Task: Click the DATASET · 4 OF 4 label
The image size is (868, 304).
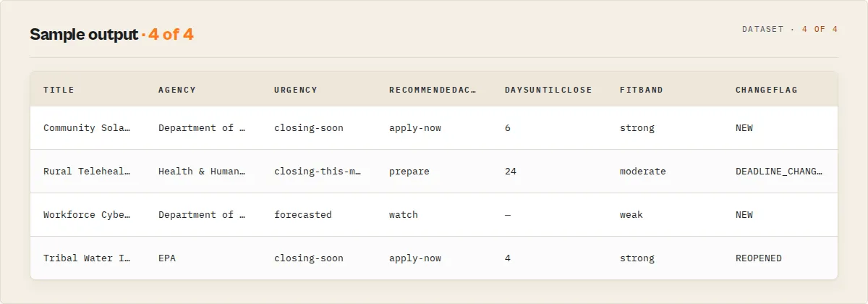Action: (790, 30)
